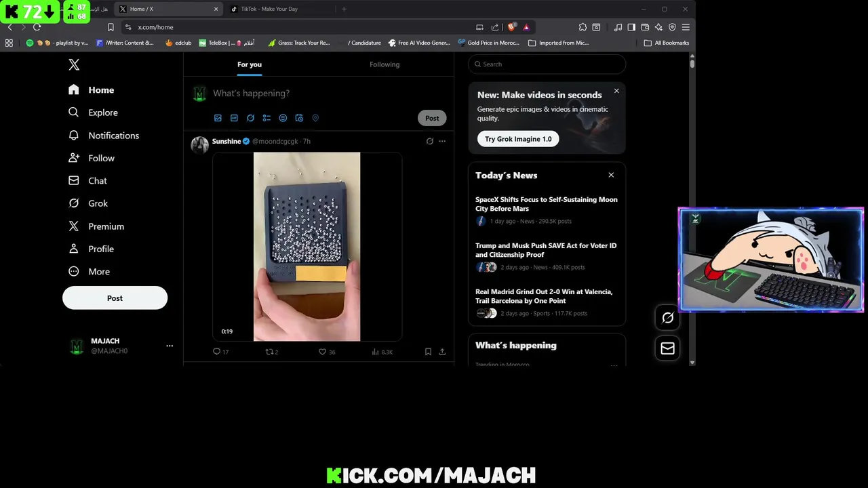This screenshot has height=488, width=868.
Task: Close the Home / X browser tab
Action: click(x=216, y=9)
